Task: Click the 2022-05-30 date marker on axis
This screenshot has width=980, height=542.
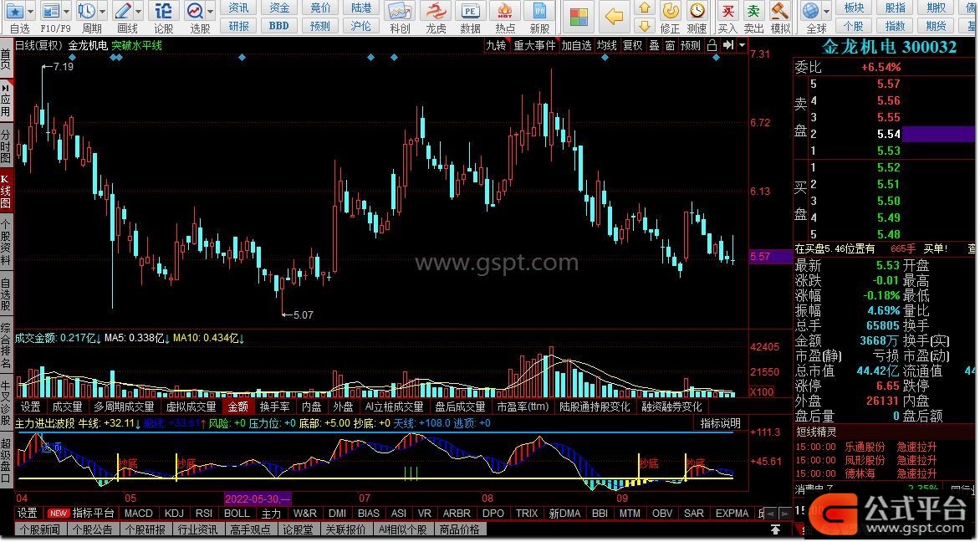Action: (x=258, y=499)
